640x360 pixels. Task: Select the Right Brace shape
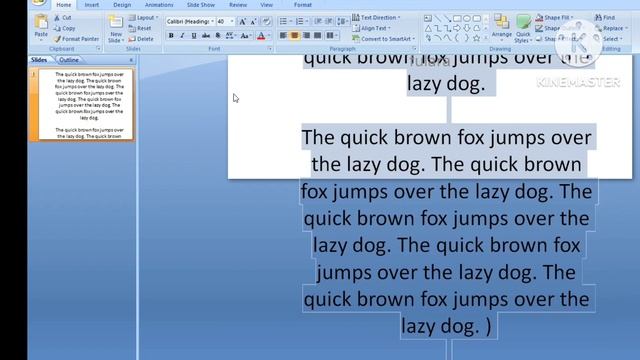click(467, 38)
